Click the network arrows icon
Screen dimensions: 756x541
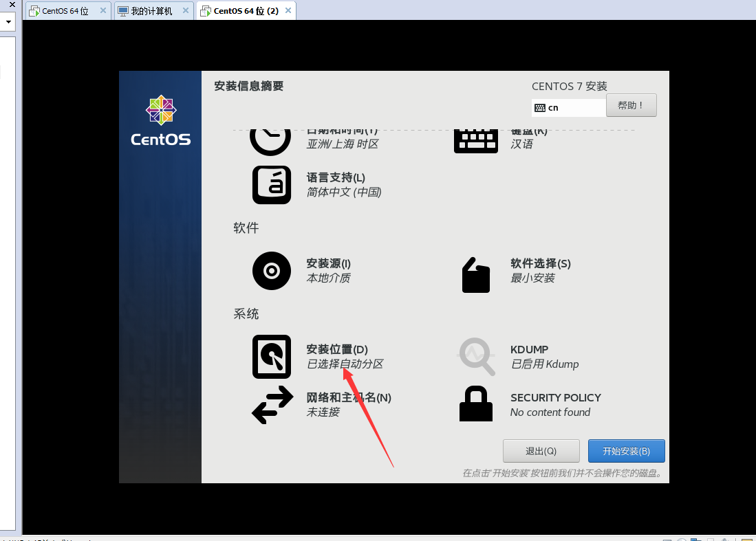click(272, 405)
